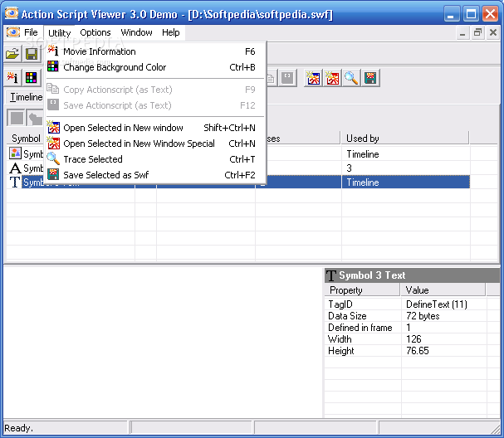Screen dimensions: 504x438
Task: Minimize the inner document window
Action: click(462, 32)
